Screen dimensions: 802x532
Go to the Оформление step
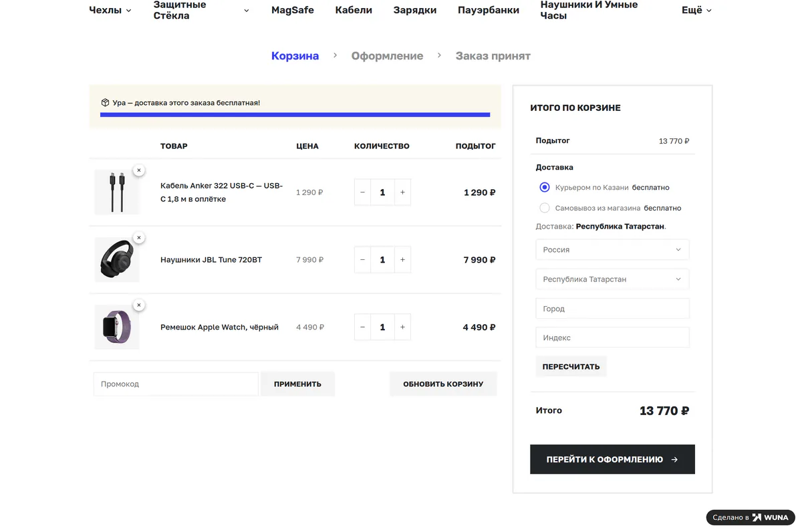point(387,56)
